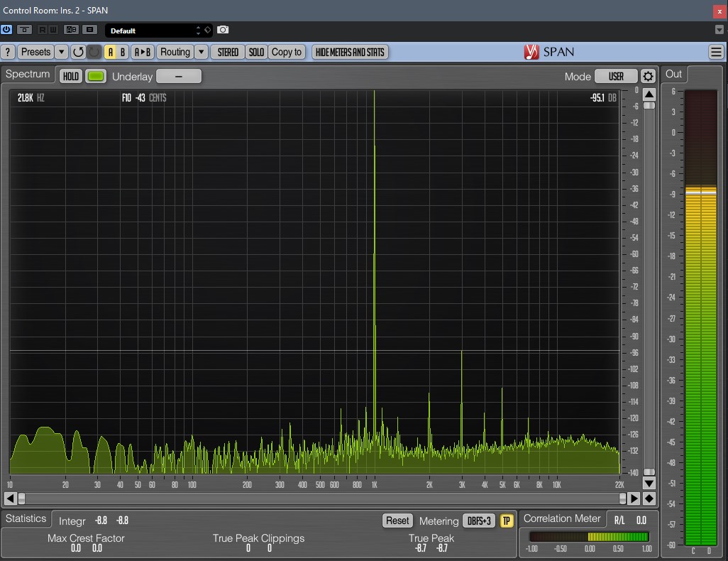Image resolution: width=728 pixels, height=561 pixels.
Task: Click the plugin power bypass icon
Action: click(x=6, y=30)
